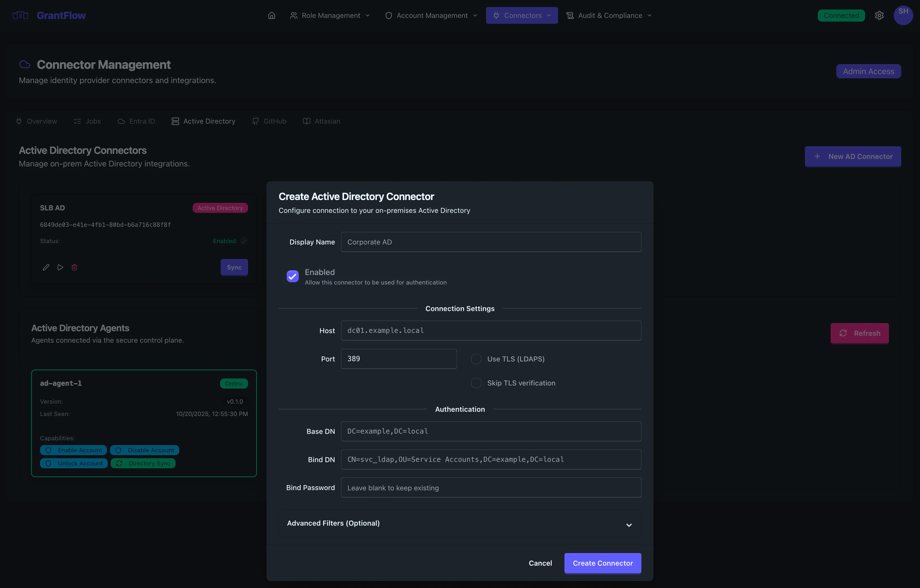Screen dimensions: 920x588
Task: Check Skip TLS verification
Action: 476,383
